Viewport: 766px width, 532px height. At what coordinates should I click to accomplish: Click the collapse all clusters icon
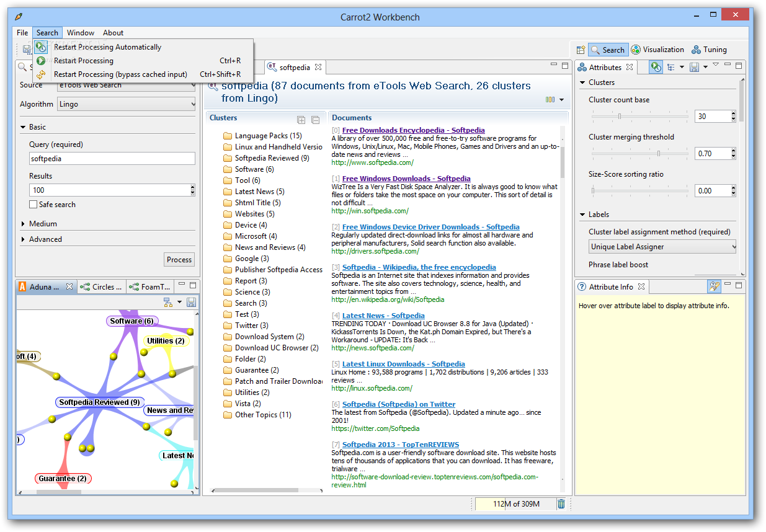[x=315, y=120]
